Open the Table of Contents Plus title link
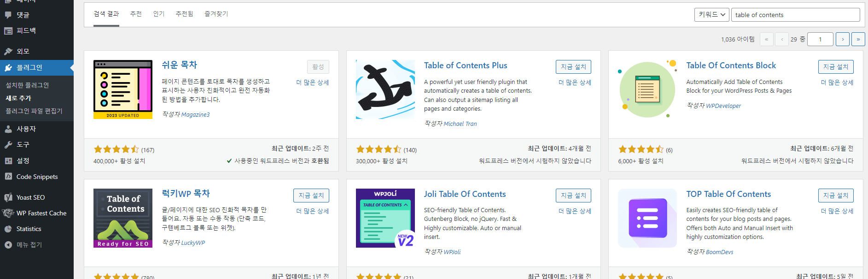 [x=466, y=65]
